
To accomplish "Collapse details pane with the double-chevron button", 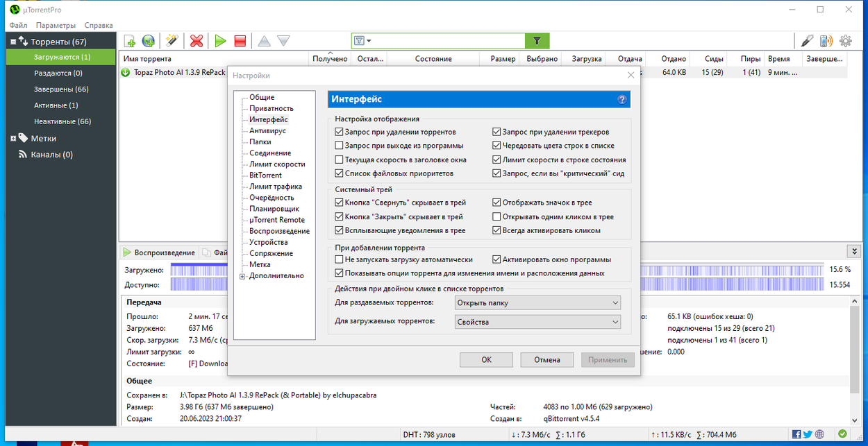I will (x=853, y=251).
